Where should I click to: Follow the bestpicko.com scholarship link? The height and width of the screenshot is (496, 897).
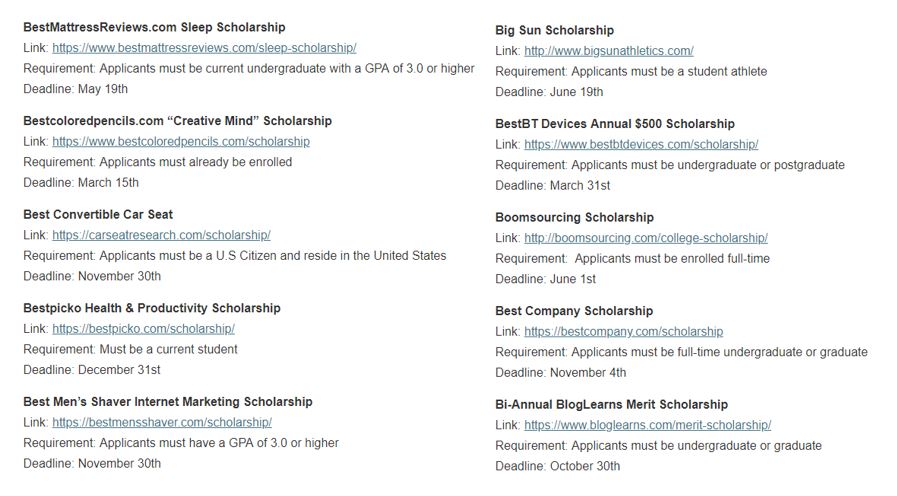pyautogui.click(x=144, y=329)
